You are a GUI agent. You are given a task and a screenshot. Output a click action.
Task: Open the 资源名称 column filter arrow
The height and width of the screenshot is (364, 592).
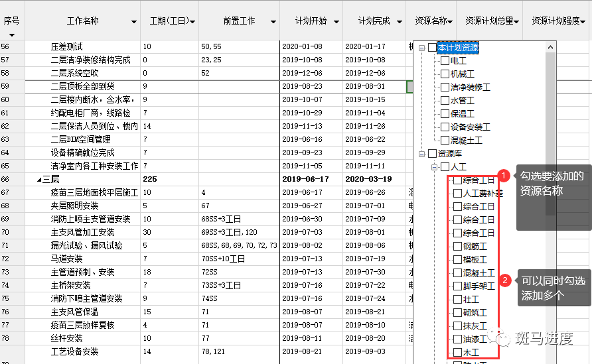450,22
